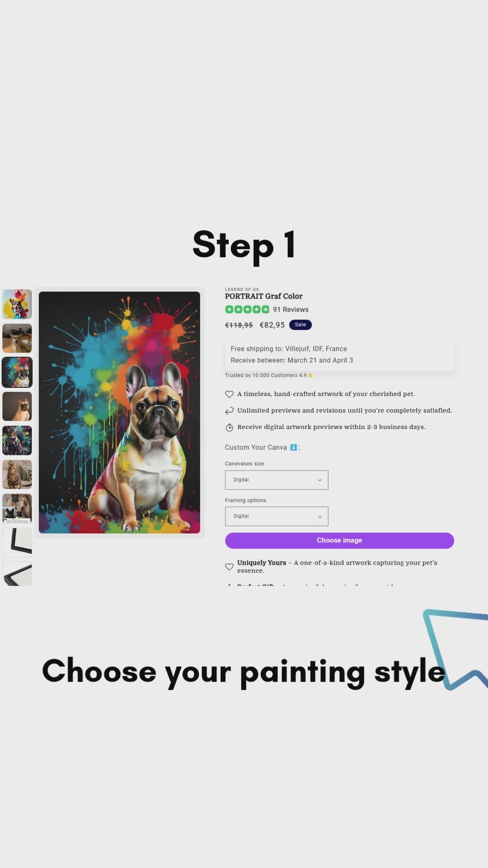Click the green star rating icons
This screenshot has width=488, height=868.
[x=247, y=310]
